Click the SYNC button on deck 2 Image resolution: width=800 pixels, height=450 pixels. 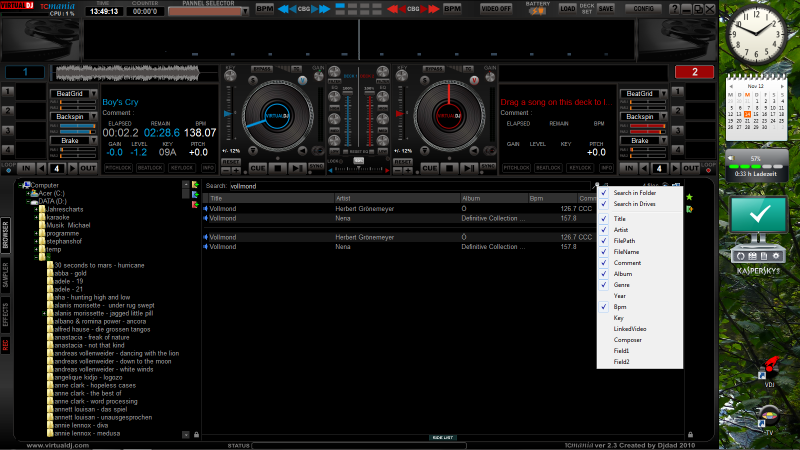[x=488, y=167]
